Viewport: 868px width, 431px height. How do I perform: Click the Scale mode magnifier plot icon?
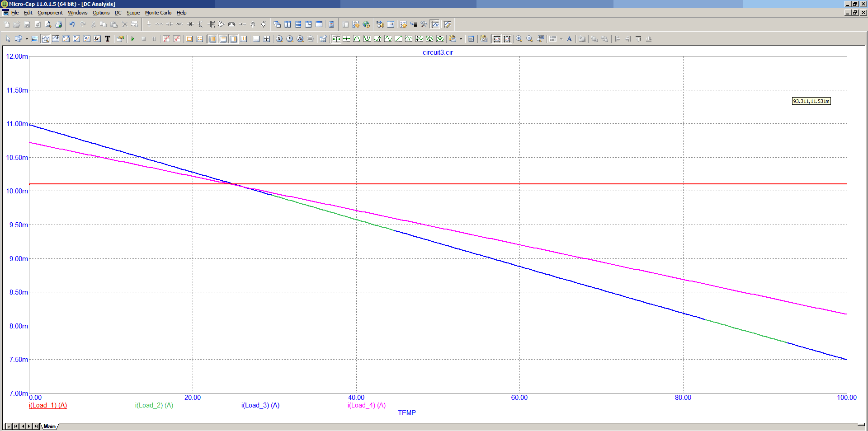[45, 39]
